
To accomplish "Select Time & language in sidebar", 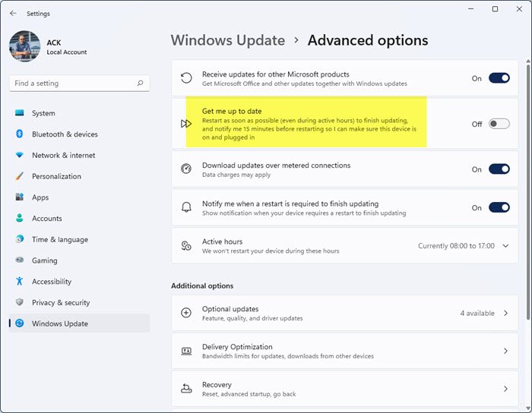I will pyautogui.click(x=59, y=239).
